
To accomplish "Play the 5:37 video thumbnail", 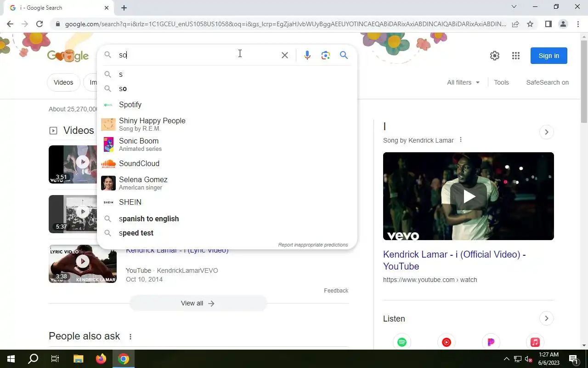I will pyautogui.click(x=73, y=214).
